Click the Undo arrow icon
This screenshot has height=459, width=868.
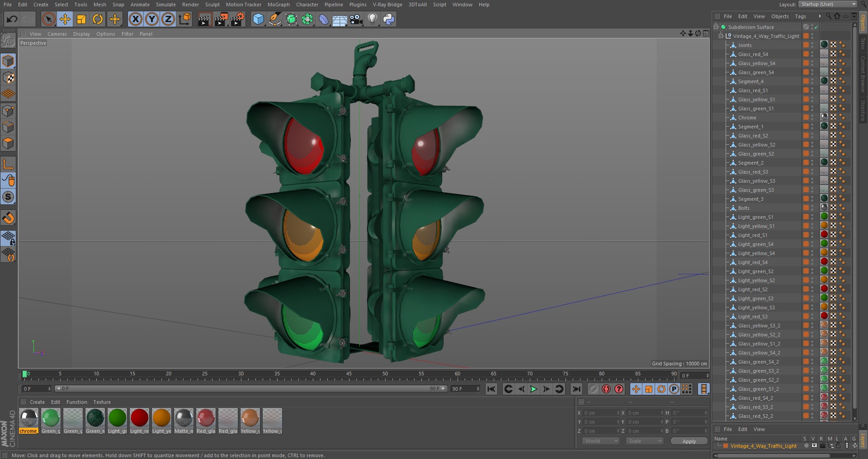12,19
